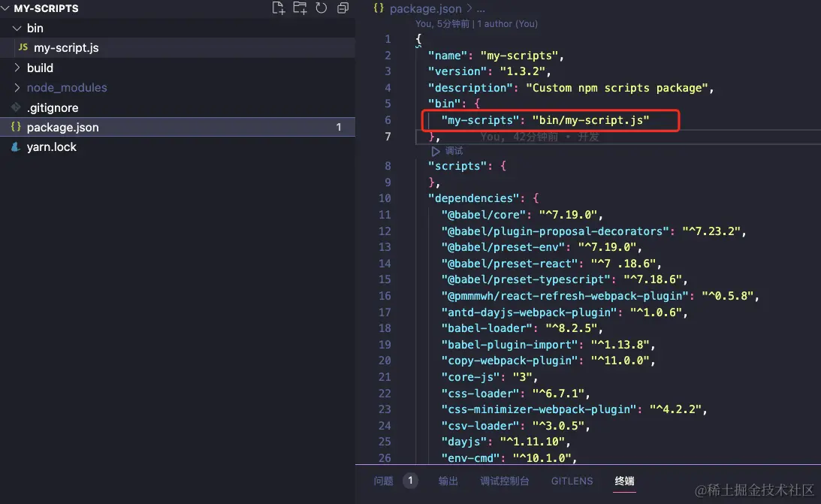
Task: Click the git icon beside .gitignore
Action: 17,107
